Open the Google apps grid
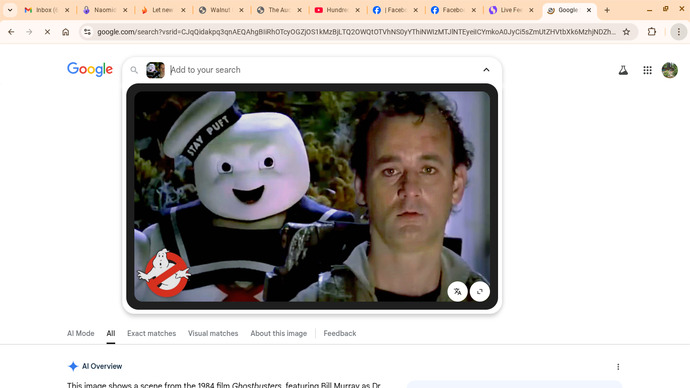Image resolution: width=690 pixels, height=388 pixels. (x=647, y=70)
